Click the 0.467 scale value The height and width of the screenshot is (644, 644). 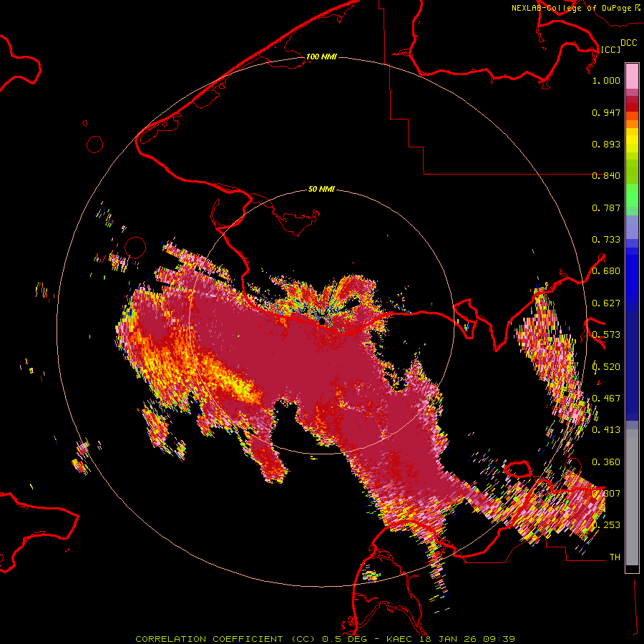(x=606, y=399)
